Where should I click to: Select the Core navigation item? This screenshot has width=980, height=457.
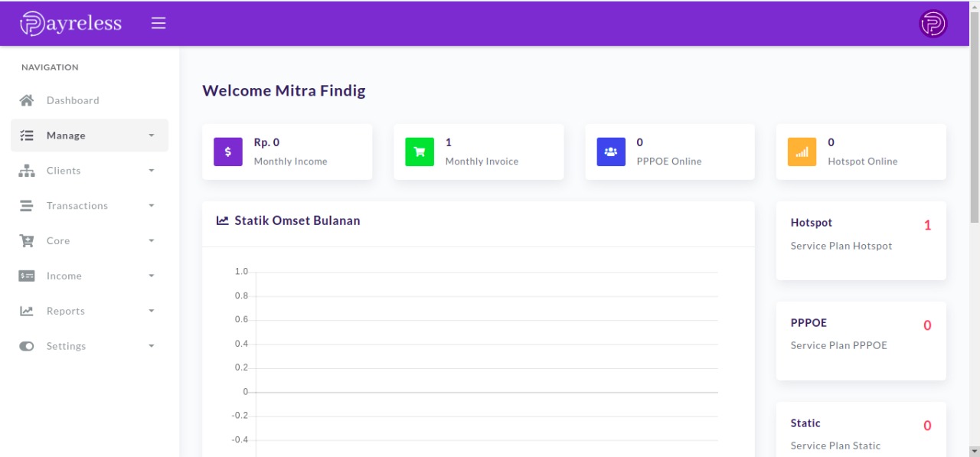90,241
